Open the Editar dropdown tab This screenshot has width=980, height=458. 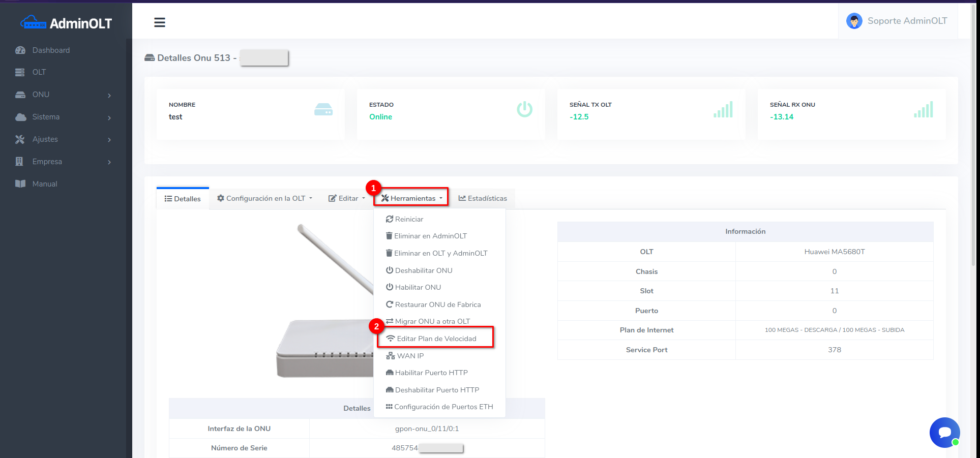point(347,198)
